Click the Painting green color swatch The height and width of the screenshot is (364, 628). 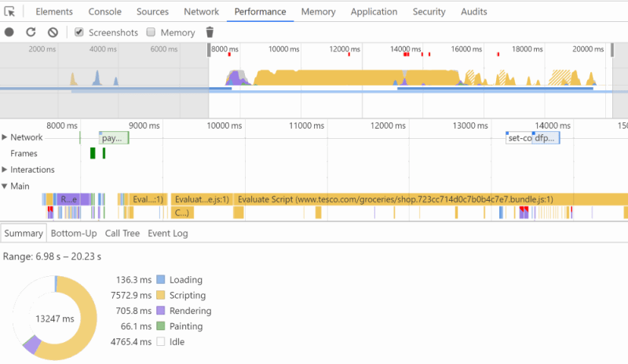point(161,326)
